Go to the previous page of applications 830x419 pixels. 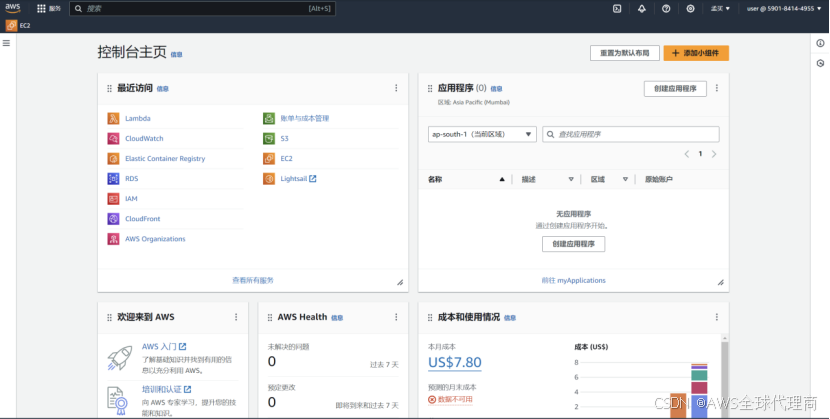pyautogui.click(x=687, y=154)
